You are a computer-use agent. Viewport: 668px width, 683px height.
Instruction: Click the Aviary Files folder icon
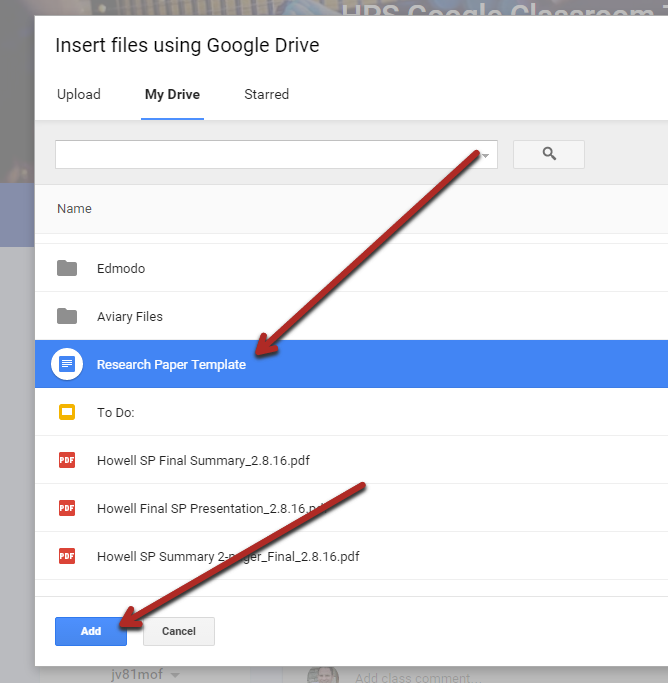pos(67,316)
